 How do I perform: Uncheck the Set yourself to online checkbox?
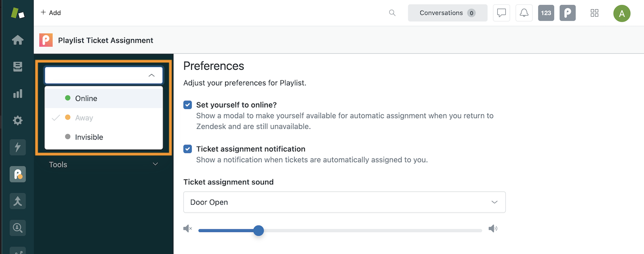click(188, 105)
